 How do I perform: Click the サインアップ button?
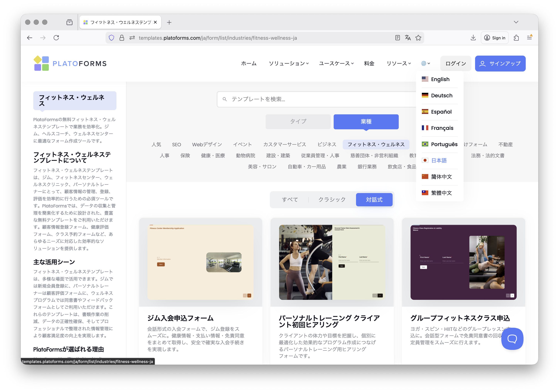(x=500, y=64)
